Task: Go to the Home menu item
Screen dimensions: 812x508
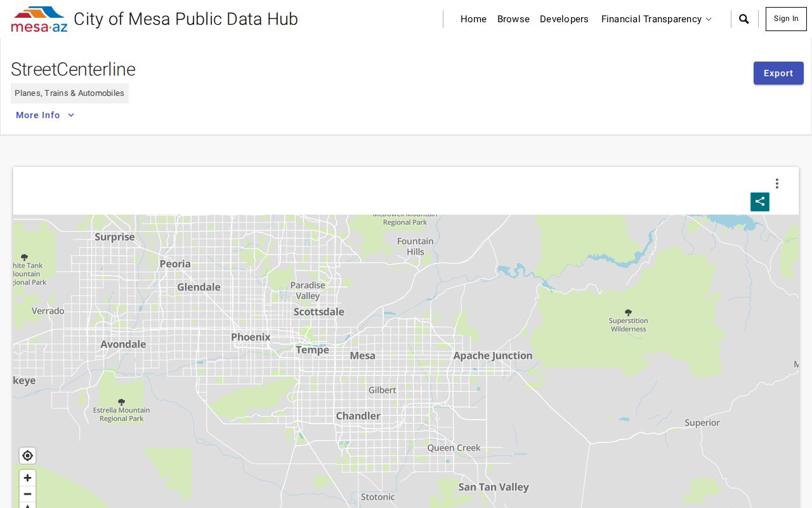Action: [x=473, y=19]
